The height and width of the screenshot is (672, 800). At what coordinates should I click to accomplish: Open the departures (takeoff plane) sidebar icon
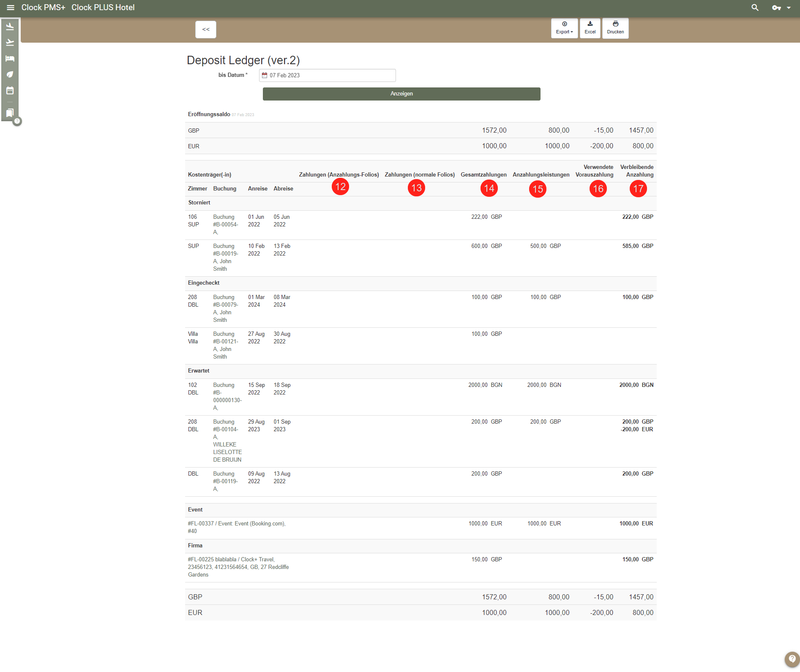(10, 43)
